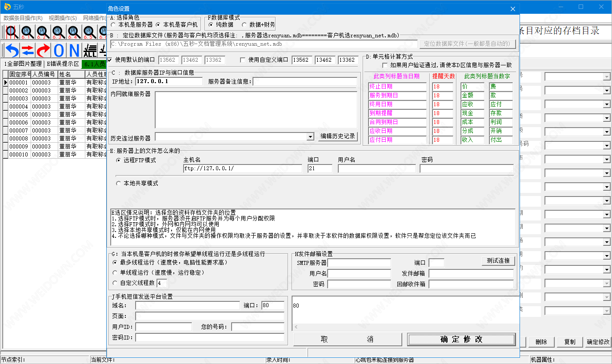Open the 6.5 search magnifier tool
The image size is (612, 364).
(90, 32)
